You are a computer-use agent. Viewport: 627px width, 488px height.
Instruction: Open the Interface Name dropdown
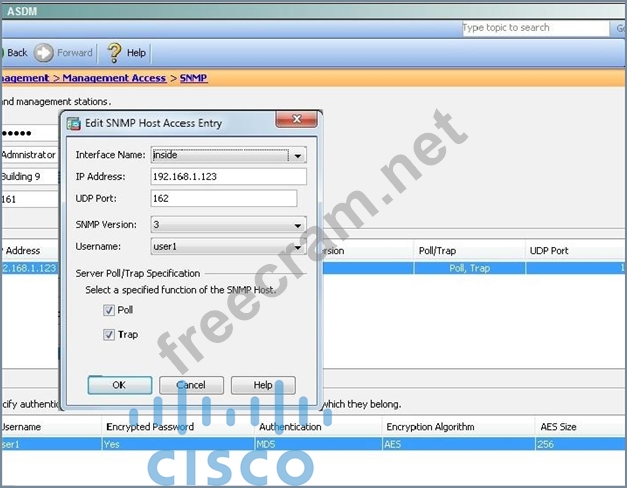pos(296,156)
